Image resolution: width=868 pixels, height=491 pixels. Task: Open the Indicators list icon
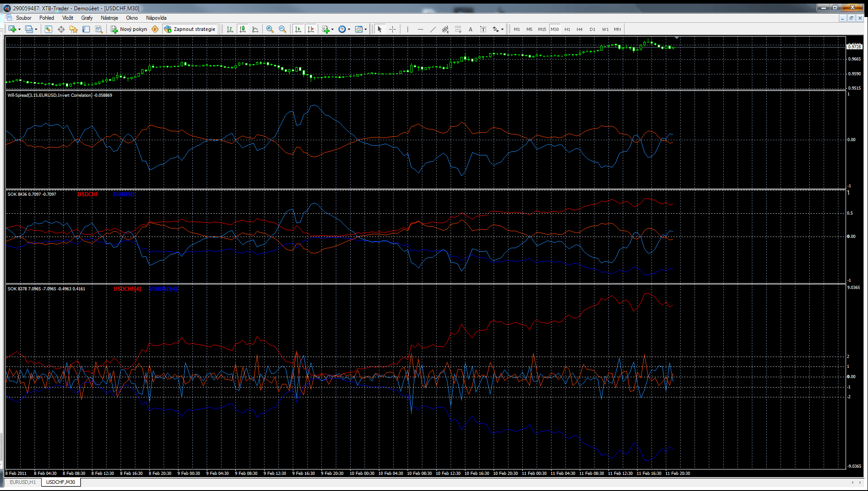coord(326,29)
